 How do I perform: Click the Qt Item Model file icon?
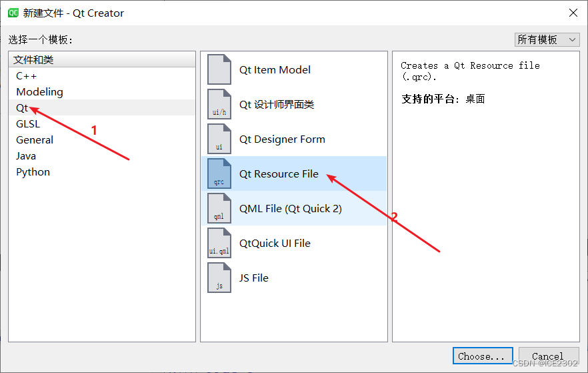tap(219, 69)
